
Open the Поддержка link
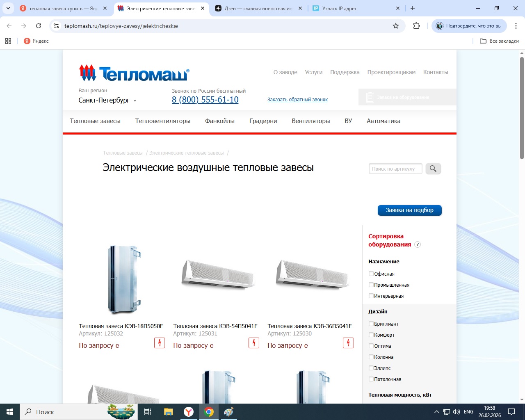click(345, 72)
